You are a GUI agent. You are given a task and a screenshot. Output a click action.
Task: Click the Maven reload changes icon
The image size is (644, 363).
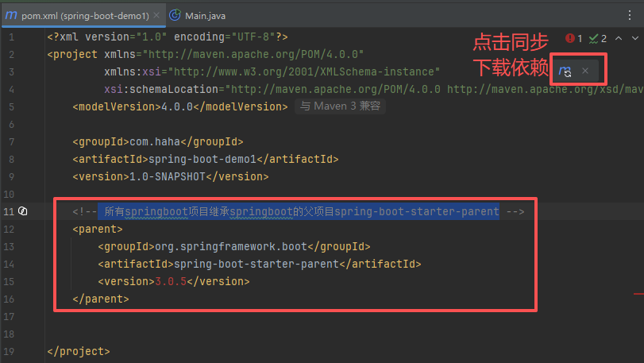pyautogui.click(x=565, y=71)
